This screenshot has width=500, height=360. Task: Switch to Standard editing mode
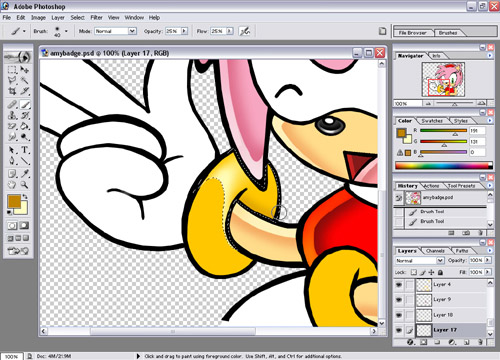pos(12,226)
